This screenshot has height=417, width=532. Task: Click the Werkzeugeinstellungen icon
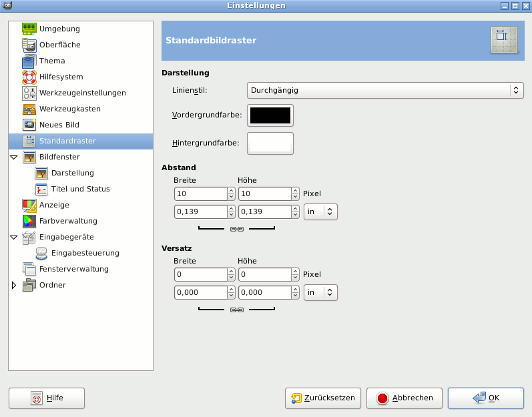29,93
